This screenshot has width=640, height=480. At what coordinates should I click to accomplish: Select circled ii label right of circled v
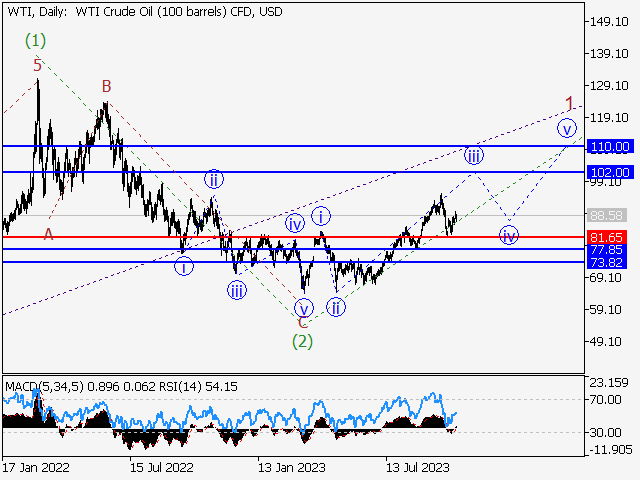pos(336,307)
